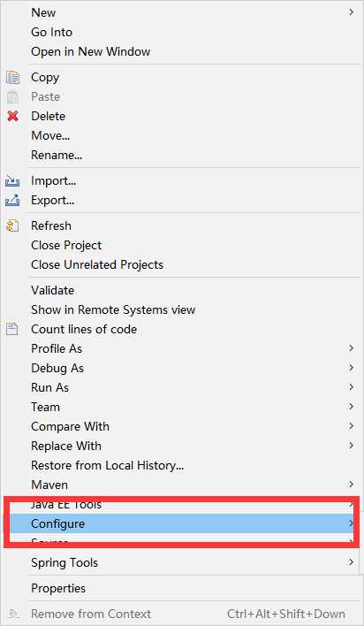The width and height of the screenshot is (364, 626).
Task: Click the Copy icon in context menu
Action: point(12,78)
